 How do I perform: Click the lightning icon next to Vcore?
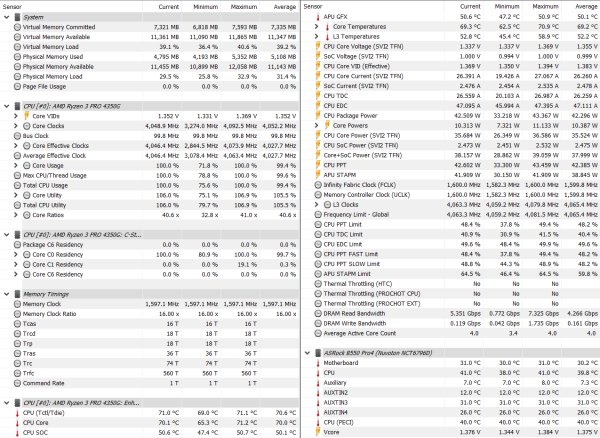(x=318, y=432)
